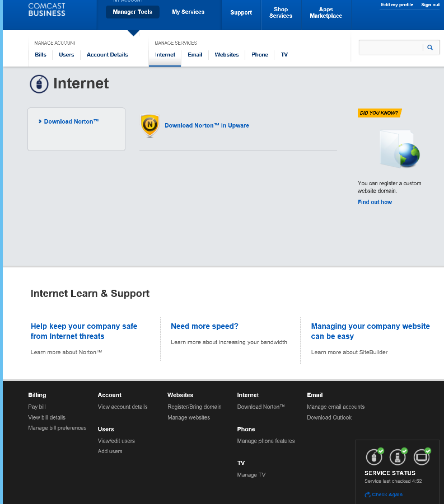The width and height of the screenshot is (444, 504).
Task: Select the Email services tab
Action: coord(195,55)
